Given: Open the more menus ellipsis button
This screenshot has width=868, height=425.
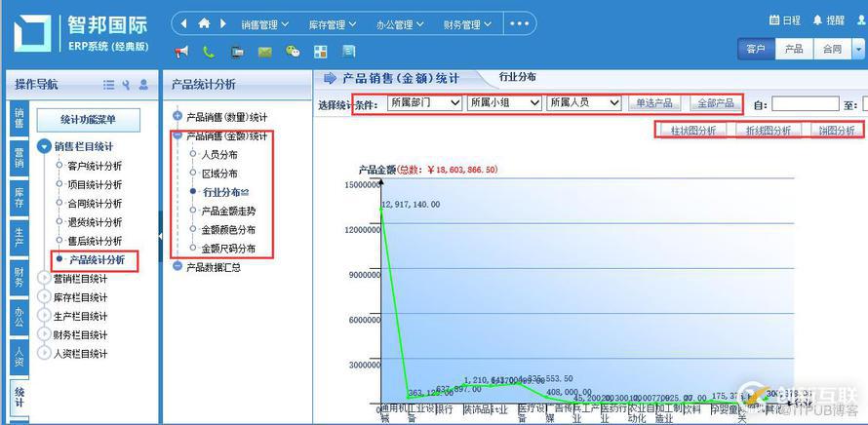Looking at the screenshot, I should click(519, 23).
